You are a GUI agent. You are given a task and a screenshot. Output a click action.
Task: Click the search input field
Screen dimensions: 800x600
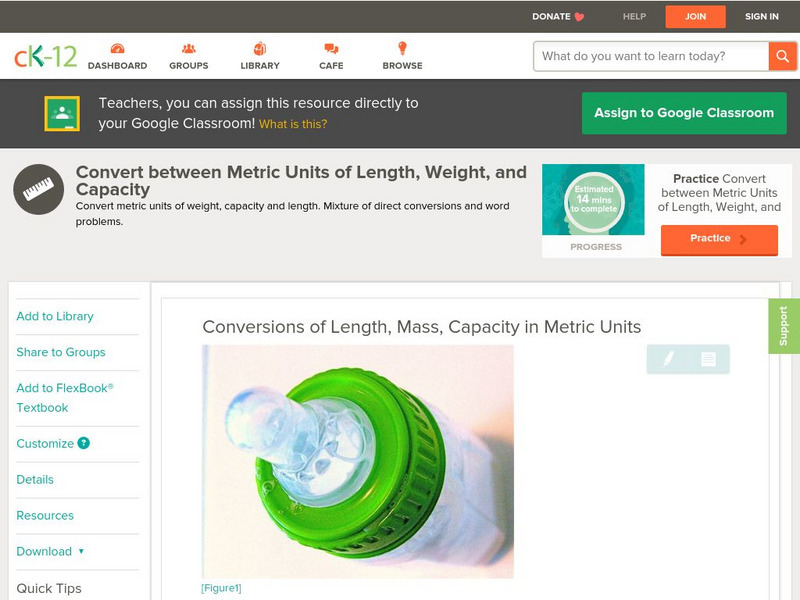651,56
